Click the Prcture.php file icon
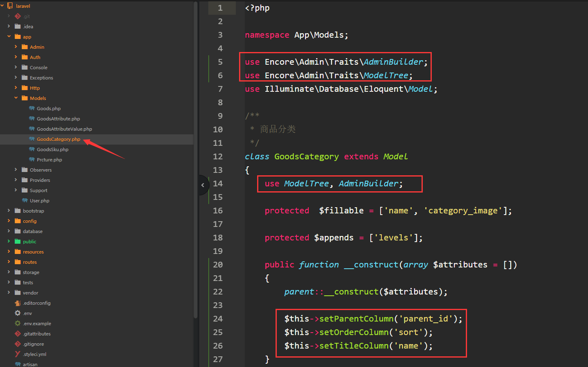Viewport: 588px width, 367px height. (32, 159)
